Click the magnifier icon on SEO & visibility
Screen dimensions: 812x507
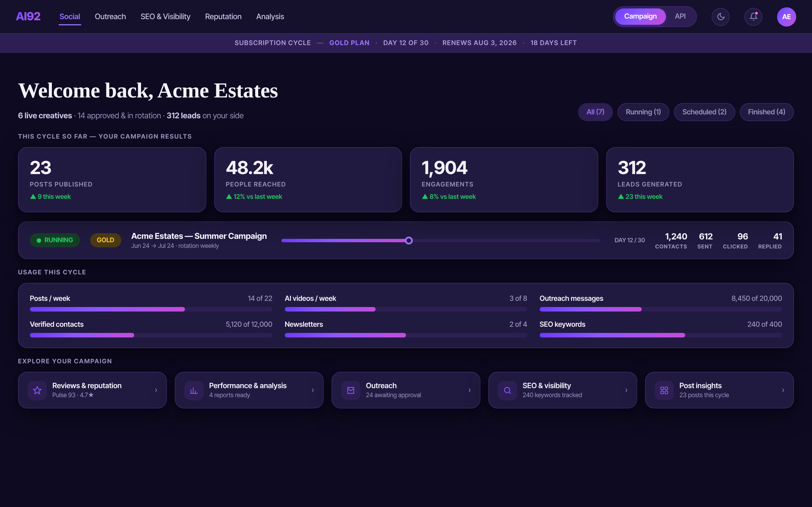click(x=507, y=390)
